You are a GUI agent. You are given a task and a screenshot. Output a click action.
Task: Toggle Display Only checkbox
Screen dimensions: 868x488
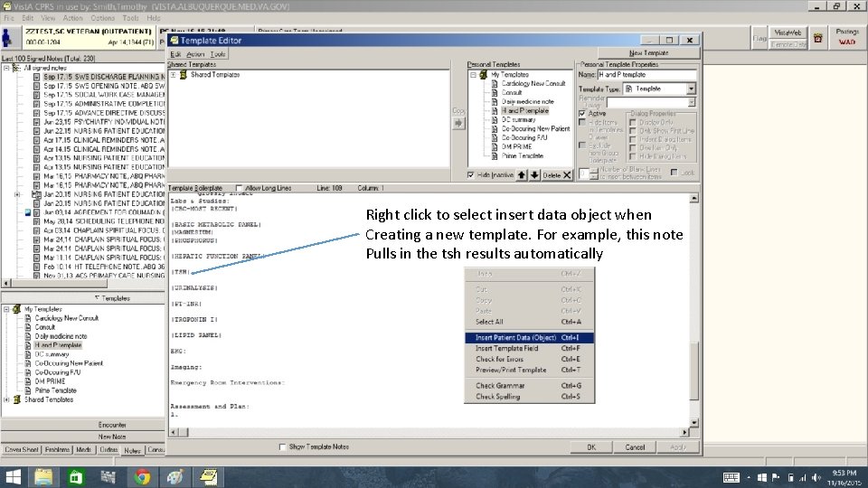[x=633, y=122]
